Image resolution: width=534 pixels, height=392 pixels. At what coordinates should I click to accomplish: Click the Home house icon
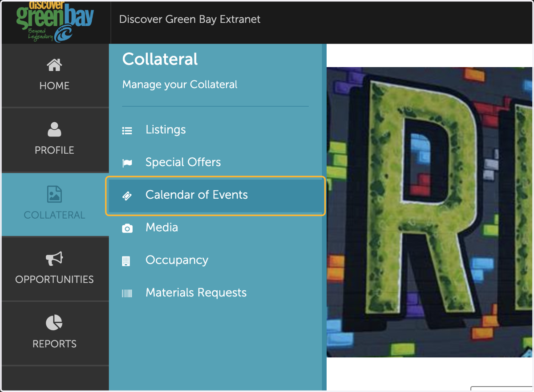(x=54, y=65)
